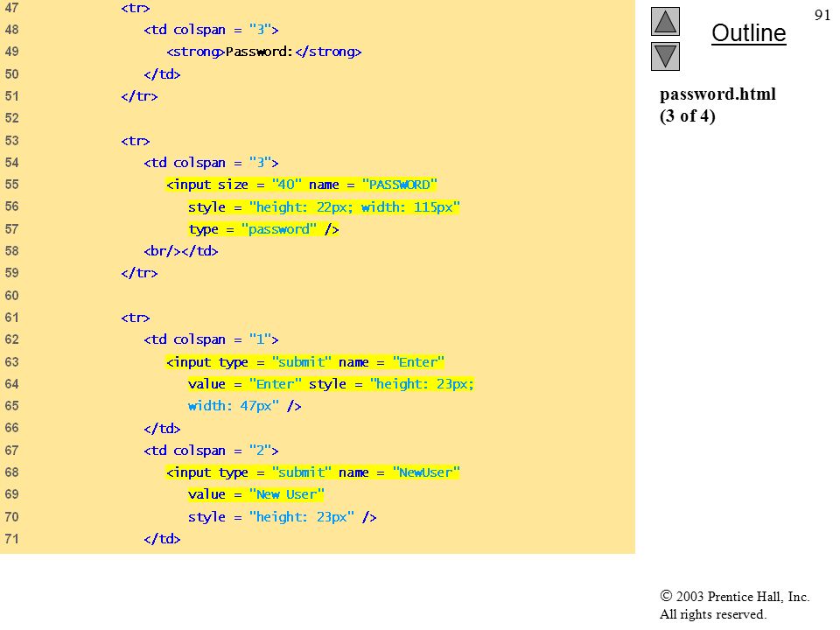Click the tr tag on line 61
Viewport: 840px width, 630px height.
point(136,318)
